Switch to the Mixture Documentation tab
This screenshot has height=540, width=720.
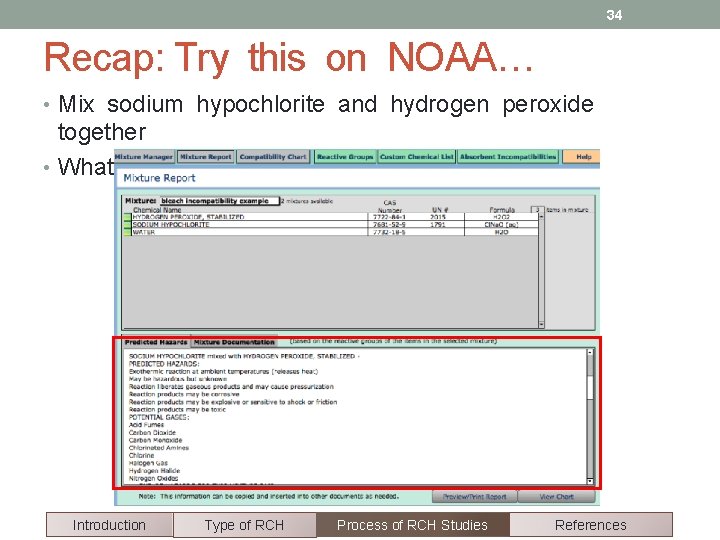[x=234, y=343]
